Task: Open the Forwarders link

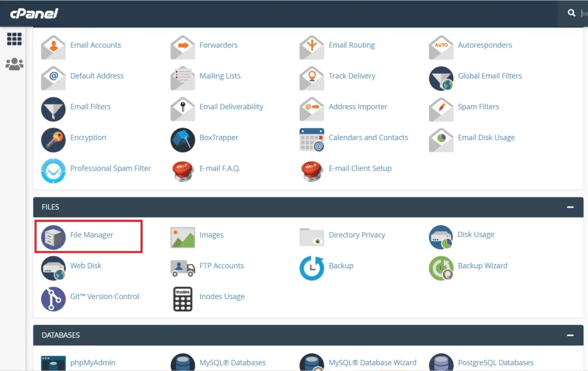Action: tap(219, 45)
